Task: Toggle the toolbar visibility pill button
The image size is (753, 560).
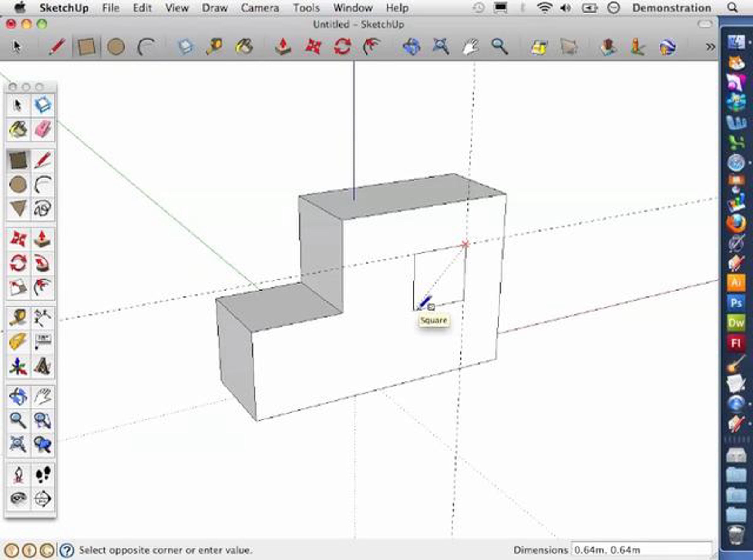Action: (x=705, y=24)
